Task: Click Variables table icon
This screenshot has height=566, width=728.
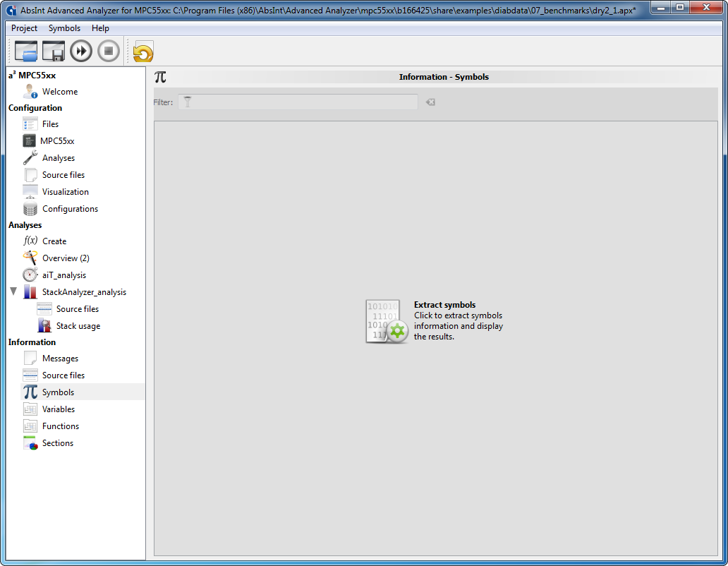Action: pos(30,409)
